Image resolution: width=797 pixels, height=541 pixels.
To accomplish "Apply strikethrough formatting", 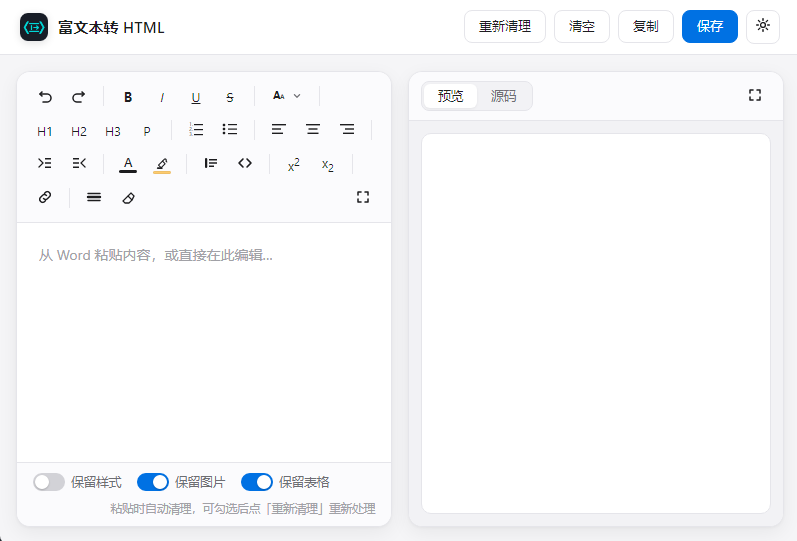I will (x=230, y=97).
